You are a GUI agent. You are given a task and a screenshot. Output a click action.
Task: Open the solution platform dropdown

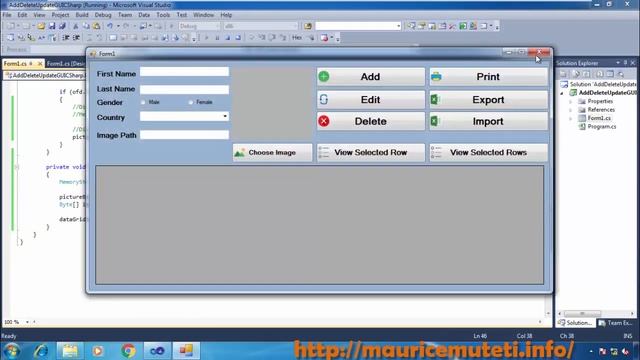(x=260, y=26)
